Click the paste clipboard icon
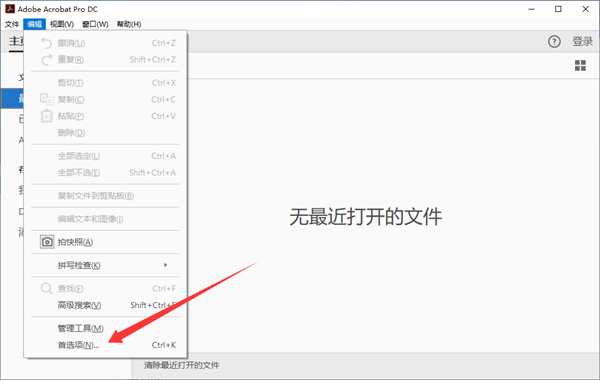This screenshot has width=600, height=380. (x=47, y=116)
